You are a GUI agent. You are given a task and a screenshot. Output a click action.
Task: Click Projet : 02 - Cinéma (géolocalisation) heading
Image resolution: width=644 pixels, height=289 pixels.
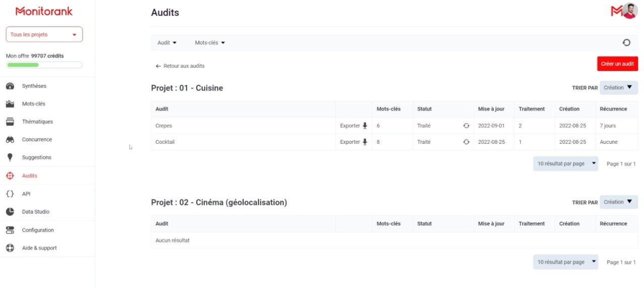pyautogui.click(x=219, y=203)
